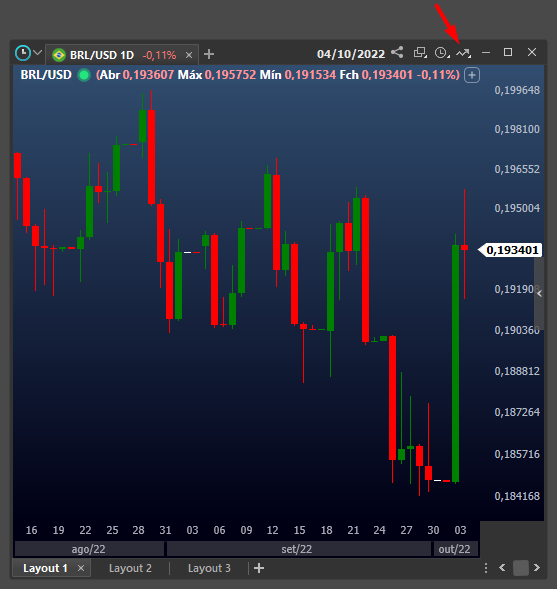The height and width of the screenshot is (589, 557).
Task: Click the share icon next to the date
Action: (397, 53)
